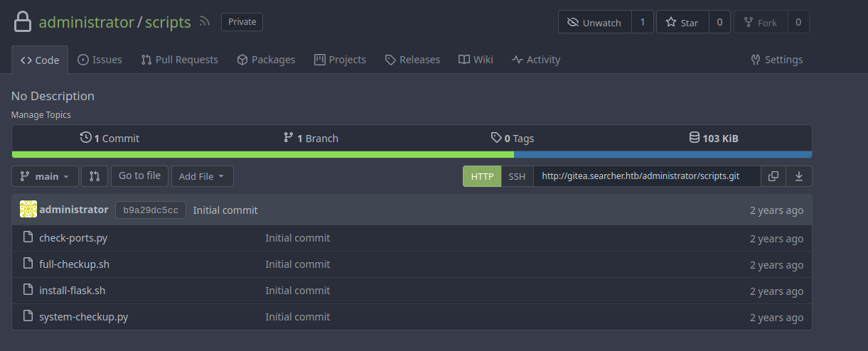
Task: Copy the repository clone URL
Action: 773,176
